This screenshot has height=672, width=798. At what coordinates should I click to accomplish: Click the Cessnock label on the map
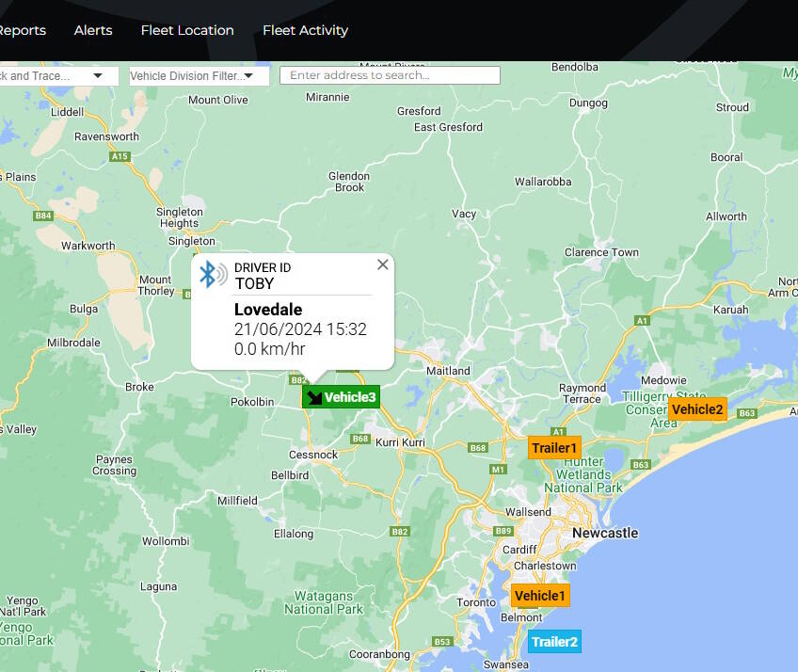click(x=313, y=455)
